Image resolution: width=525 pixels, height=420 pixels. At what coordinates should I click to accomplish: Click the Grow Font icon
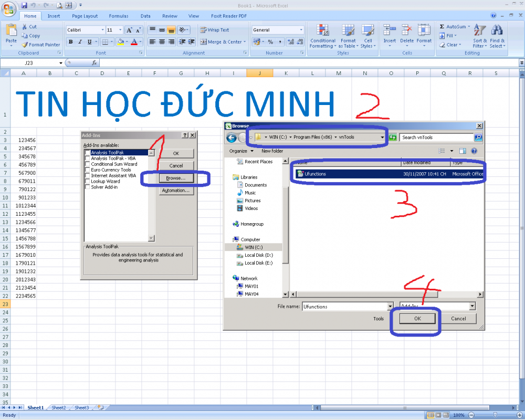tap(129, 30)
